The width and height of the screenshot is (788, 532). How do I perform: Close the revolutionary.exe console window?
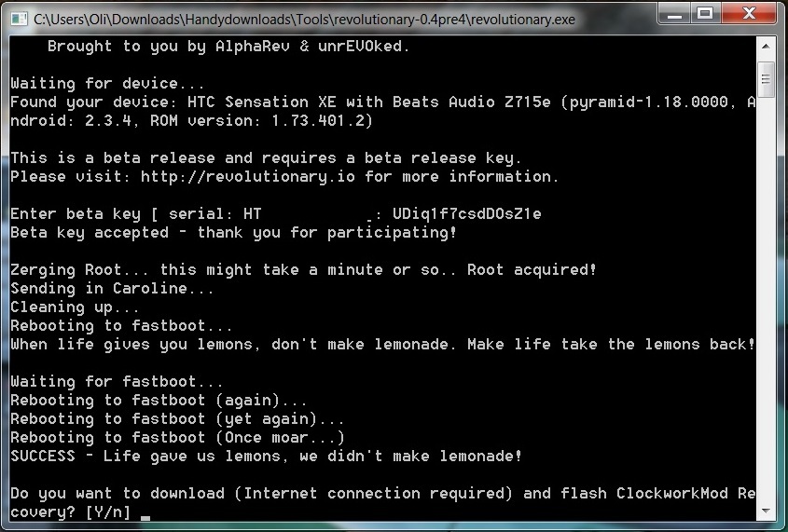[750, 14]
